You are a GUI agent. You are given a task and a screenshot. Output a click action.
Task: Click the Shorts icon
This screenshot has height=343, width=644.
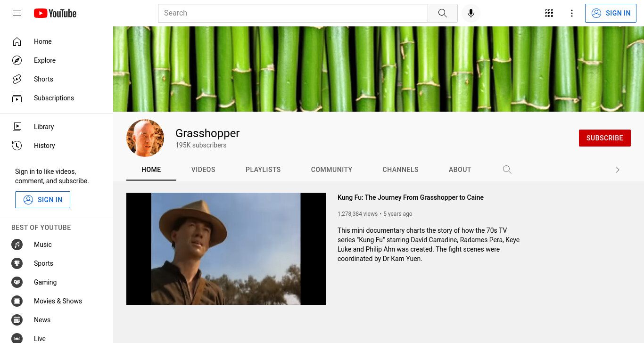17,79
